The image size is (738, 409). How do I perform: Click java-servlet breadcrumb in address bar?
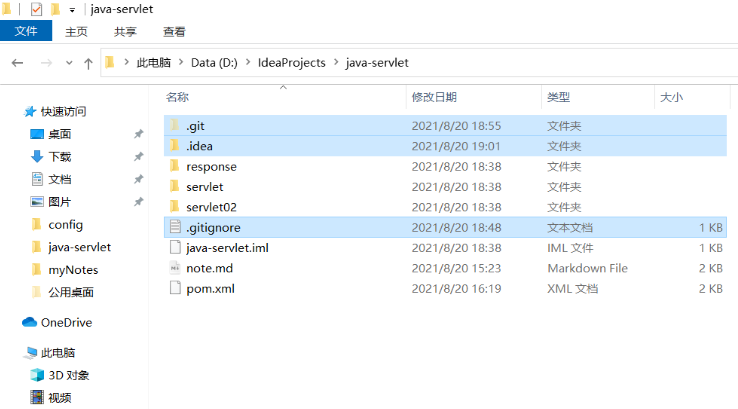[x=377, y=63]
